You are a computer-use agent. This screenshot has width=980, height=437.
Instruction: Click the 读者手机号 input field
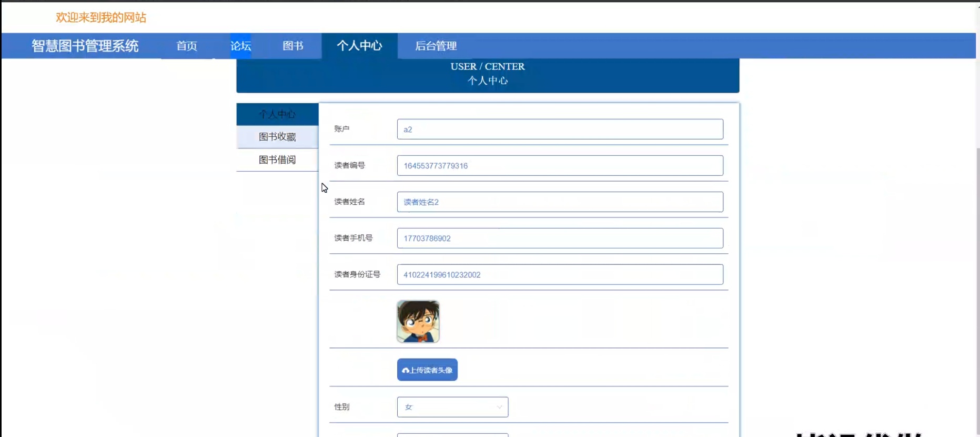[560, 238]
